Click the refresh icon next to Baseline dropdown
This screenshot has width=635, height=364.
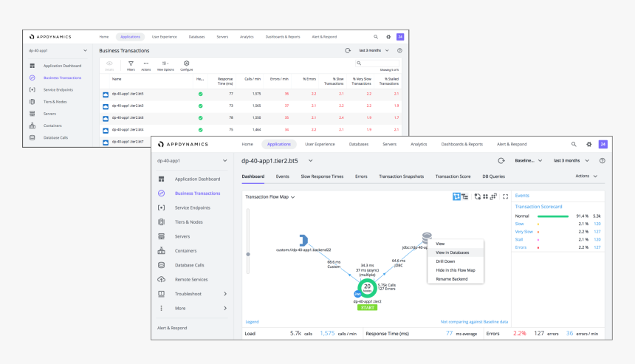(x=502, y=160)
